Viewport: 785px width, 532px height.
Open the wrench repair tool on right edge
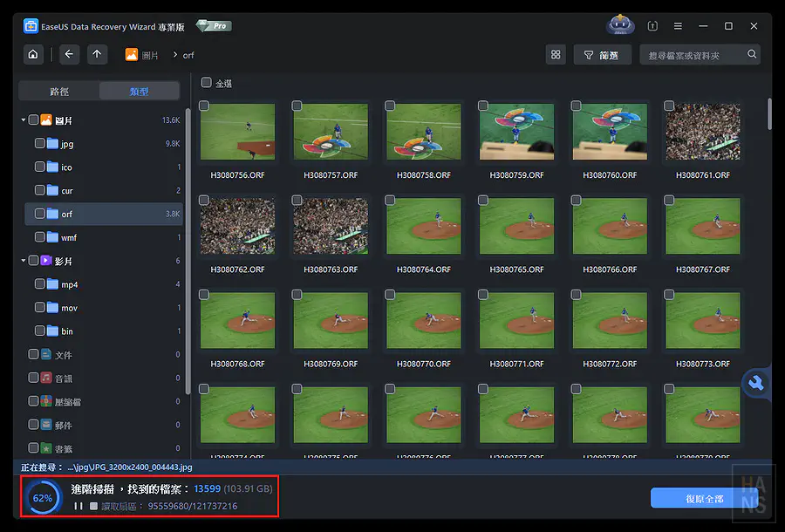(756, 383)
